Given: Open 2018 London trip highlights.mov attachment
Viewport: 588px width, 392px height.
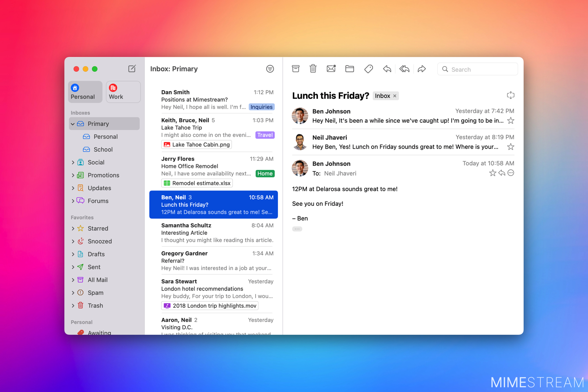Looking at the screenshot, I should point(210,306).
